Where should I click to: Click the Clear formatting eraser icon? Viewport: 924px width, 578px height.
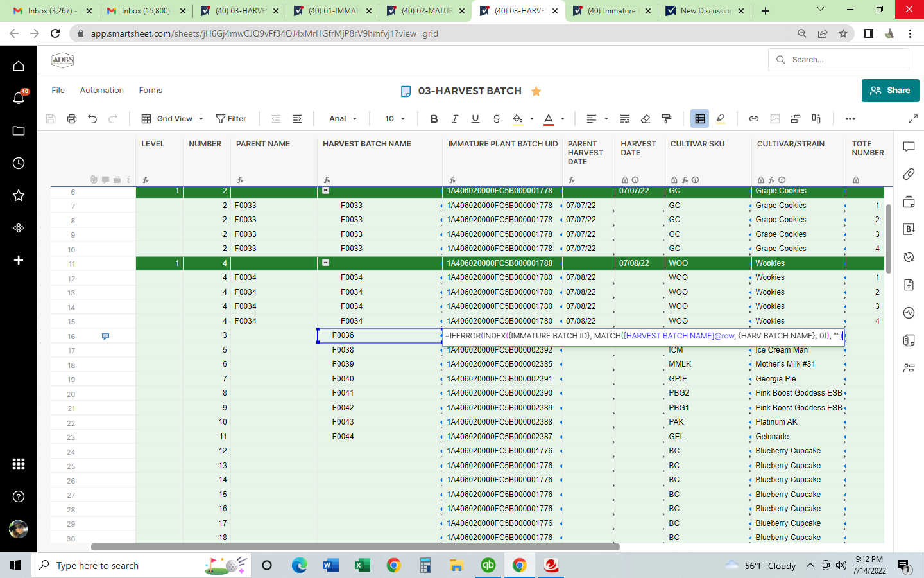[646, 119]
